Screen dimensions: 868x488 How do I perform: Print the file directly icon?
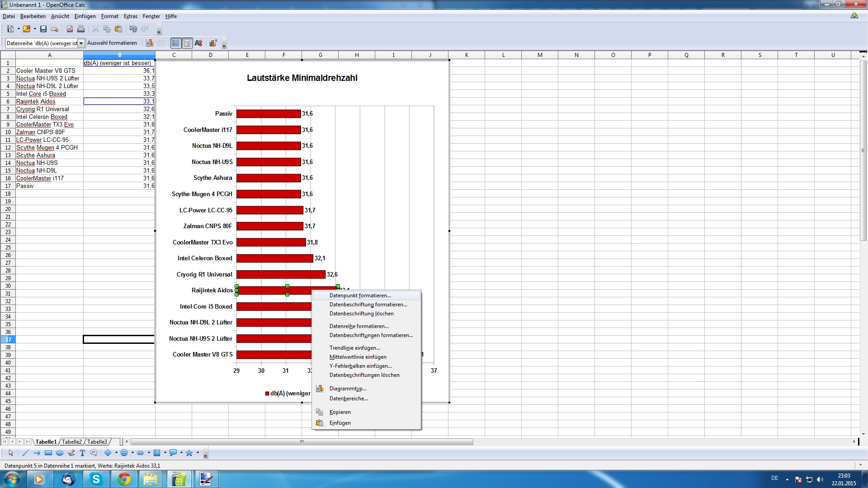[81, 29]
